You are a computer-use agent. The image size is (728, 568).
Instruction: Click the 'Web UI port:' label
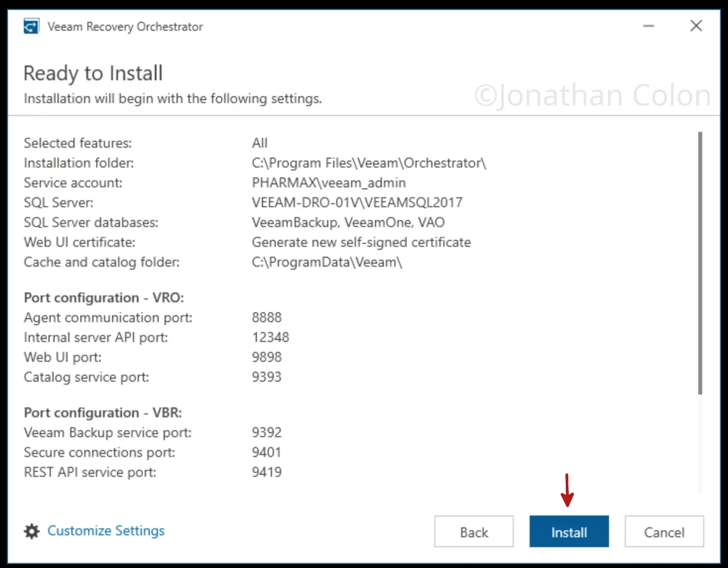(62, 357)
